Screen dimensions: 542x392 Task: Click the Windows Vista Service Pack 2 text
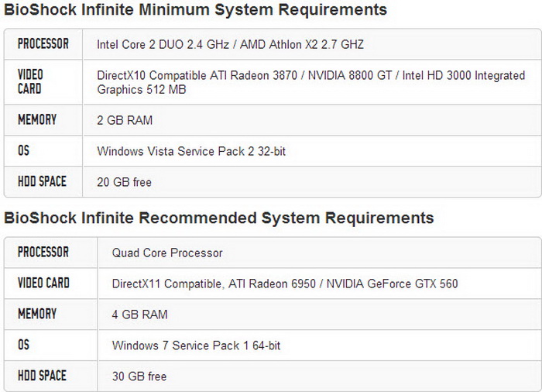[x=191, y=151]
